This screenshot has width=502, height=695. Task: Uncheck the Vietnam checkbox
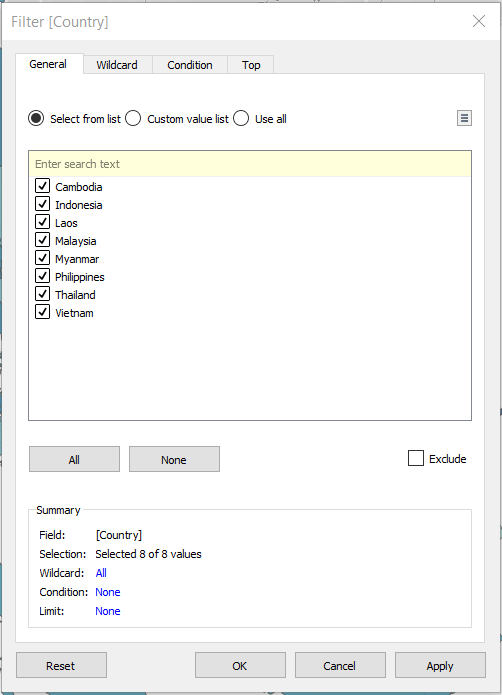43,312
